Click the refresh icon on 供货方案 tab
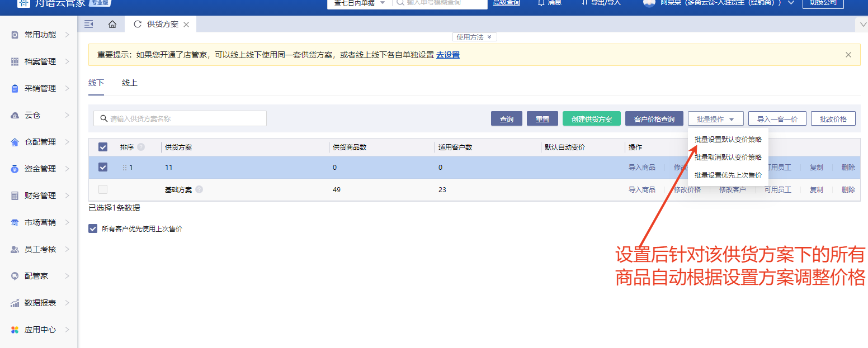The image size is (868, 348). [x=138, y=24]
